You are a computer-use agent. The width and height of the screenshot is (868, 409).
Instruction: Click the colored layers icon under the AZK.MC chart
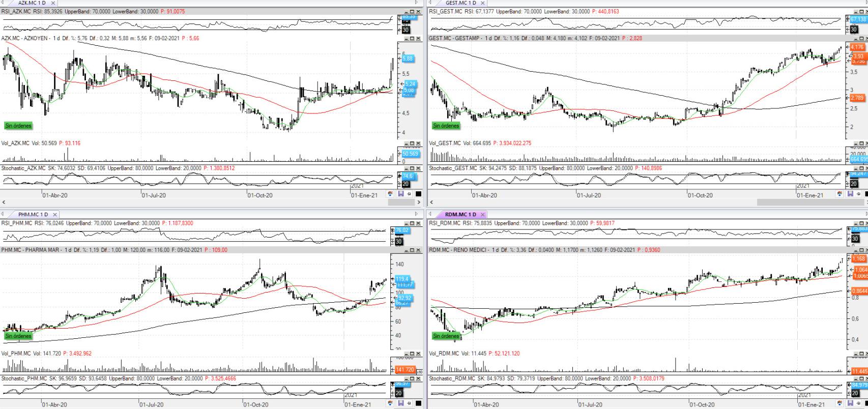pos(390,194)
